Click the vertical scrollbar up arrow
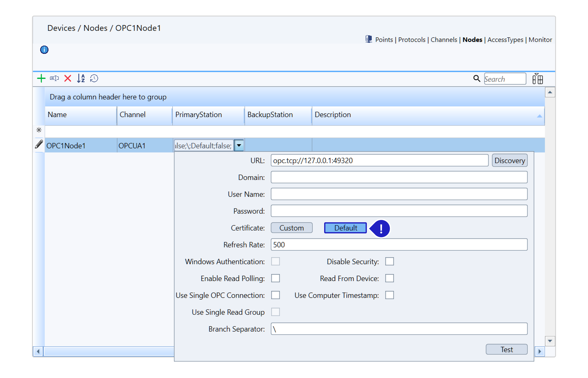This screenshot has height=378, width=588. click(x=550, y=92)
